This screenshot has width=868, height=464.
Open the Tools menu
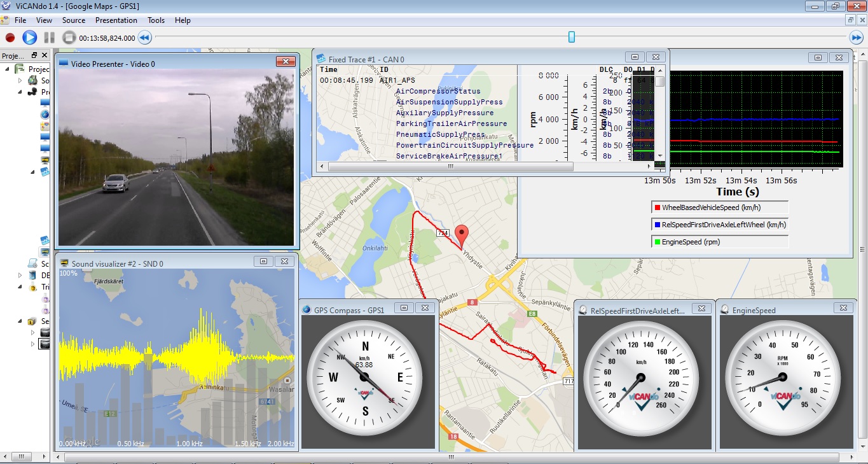point(156,20)
